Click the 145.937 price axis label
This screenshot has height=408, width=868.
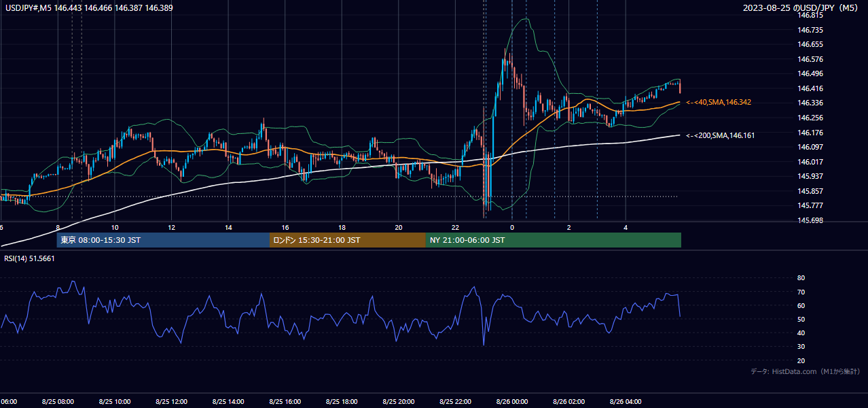tap(811, 176)
